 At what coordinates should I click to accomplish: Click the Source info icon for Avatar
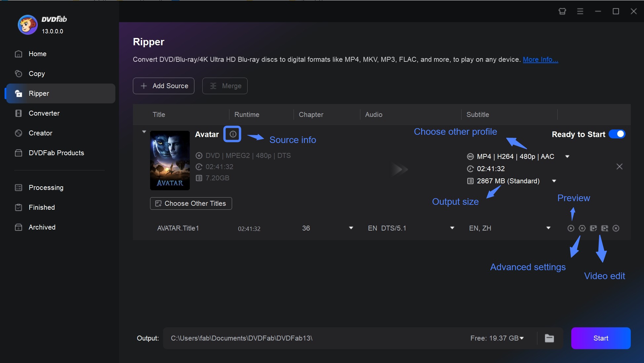232,133
